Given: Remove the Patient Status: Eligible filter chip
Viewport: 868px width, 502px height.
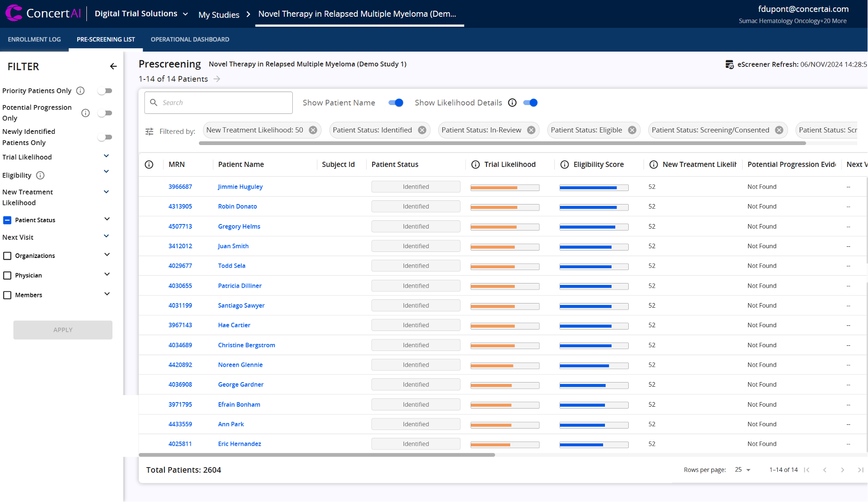Looking at the screenshot, I should pyautogui.click(x=632, y=130).
